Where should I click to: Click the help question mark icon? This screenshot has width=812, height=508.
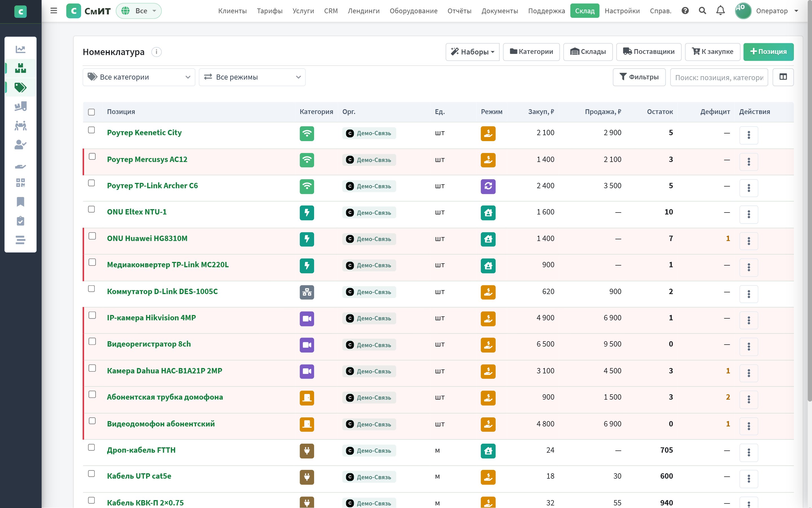(x=685, y=11)
